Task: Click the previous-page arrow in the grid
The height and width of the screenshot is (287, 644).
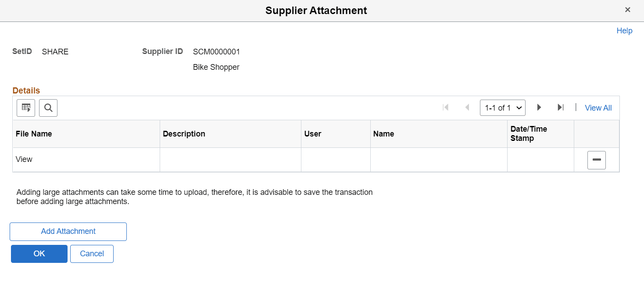Action: 467,107
